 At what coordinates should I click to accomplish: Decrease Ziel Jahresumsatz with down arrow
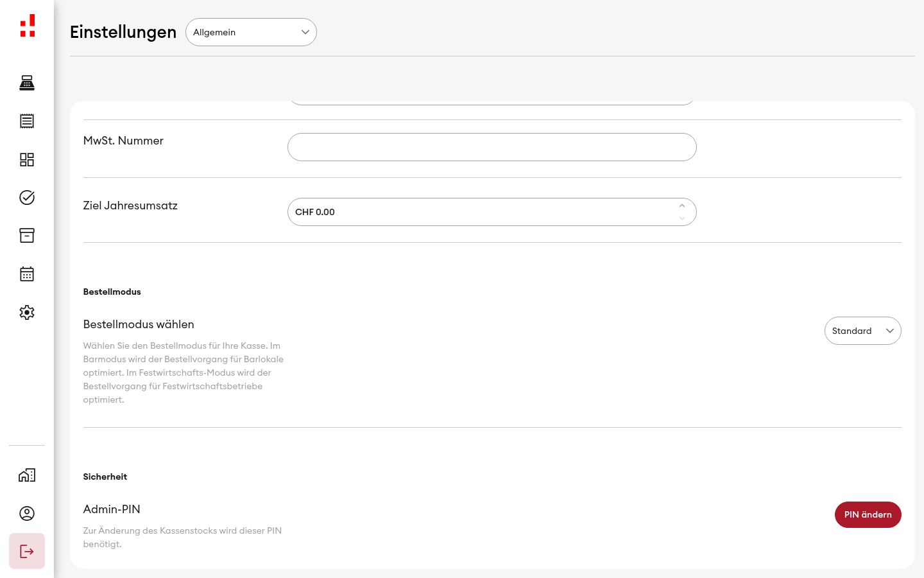click(x=682, y=218)
